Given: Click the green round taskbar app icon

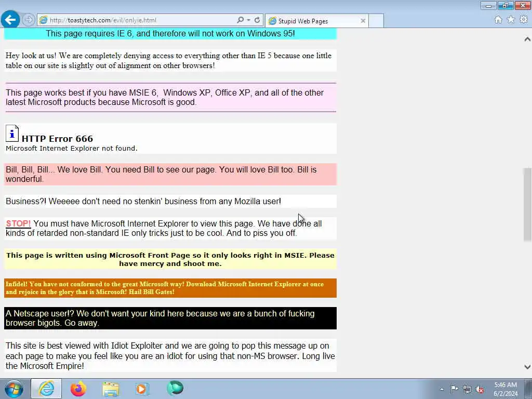Looking at the screenshot, I should tap(175, 388).
